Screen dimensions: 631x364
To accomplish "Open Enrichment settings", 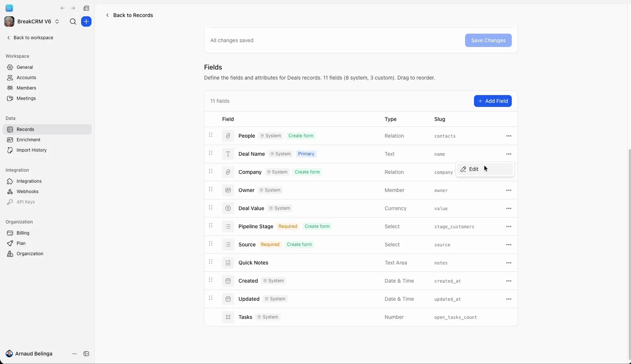I will pyautogui.click(x=47, y=140).
